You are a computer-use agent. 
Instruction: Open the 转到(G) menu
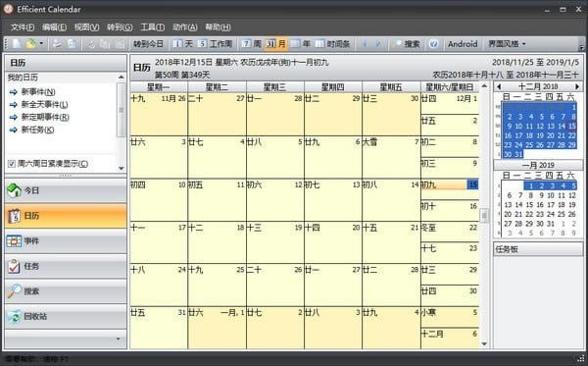pyautogui.click(x=120, y=27)
